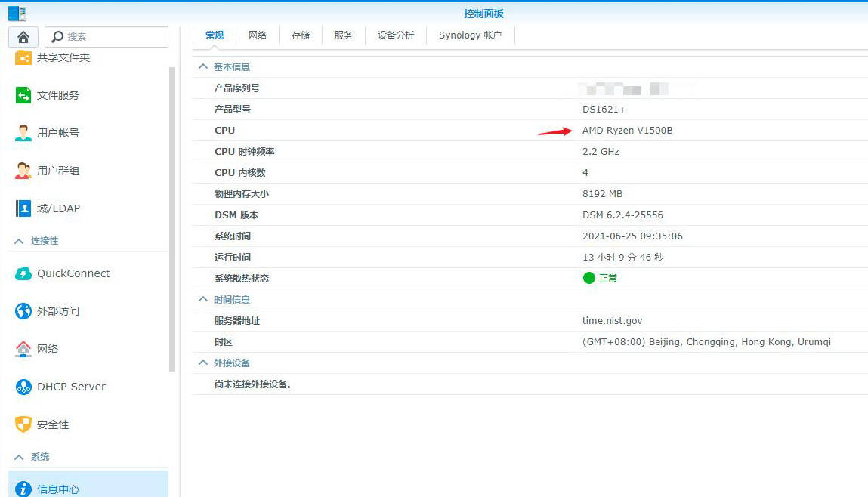Collapse the Connectivity (连接性) sidebar group
The height and width of the screenshot is (497, 868).
click(x=20, y=241)
